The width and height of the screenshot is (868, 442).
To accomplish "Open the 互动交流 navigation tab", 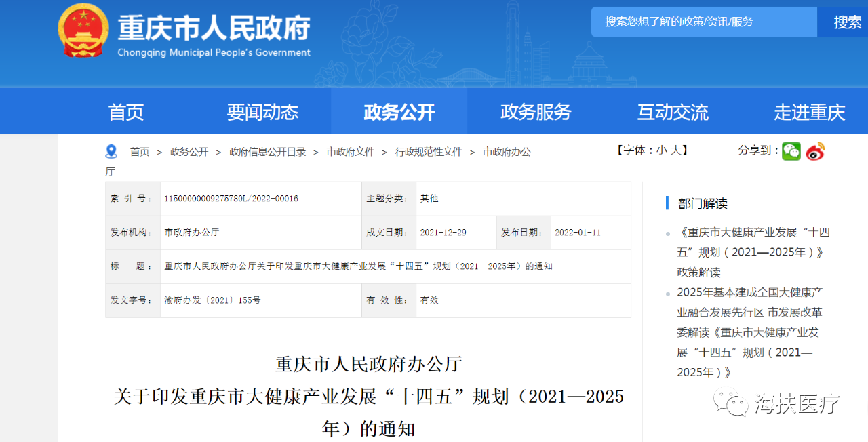I will tap(672, 112).
